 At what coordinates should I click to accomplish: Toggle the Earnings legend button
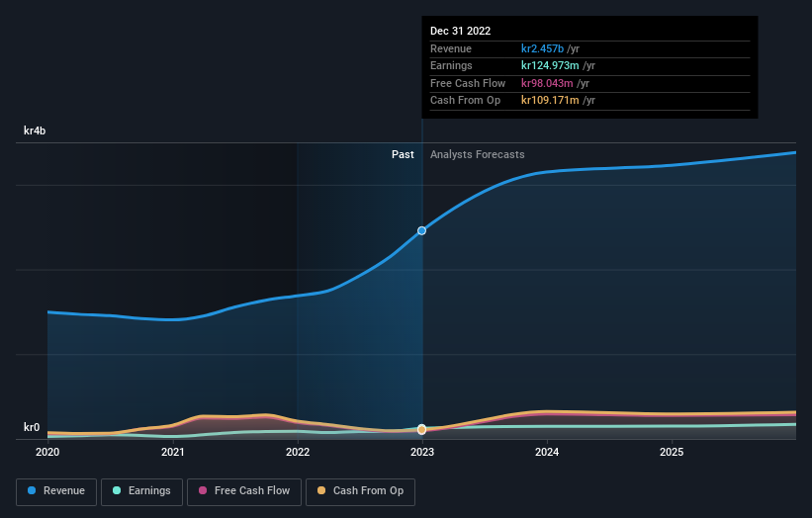(x=141, y=491)
